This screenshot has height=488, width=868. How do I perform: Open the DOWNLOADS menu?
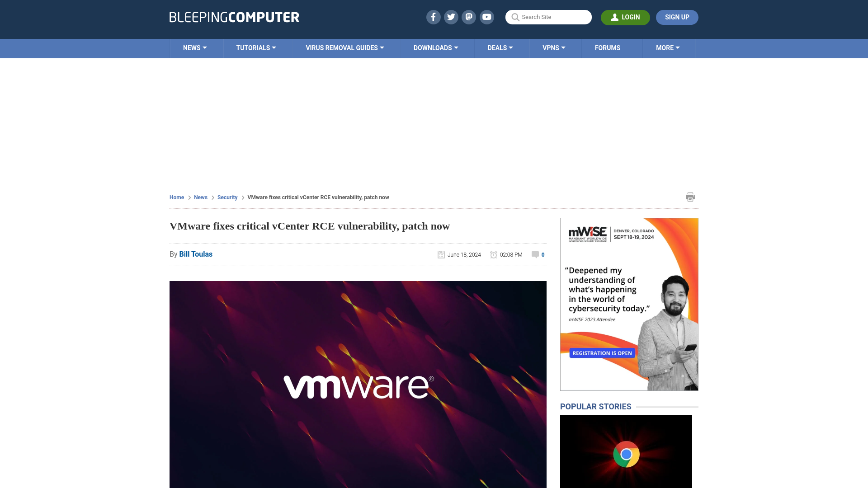pyautogui.click(x=436, y=47)
